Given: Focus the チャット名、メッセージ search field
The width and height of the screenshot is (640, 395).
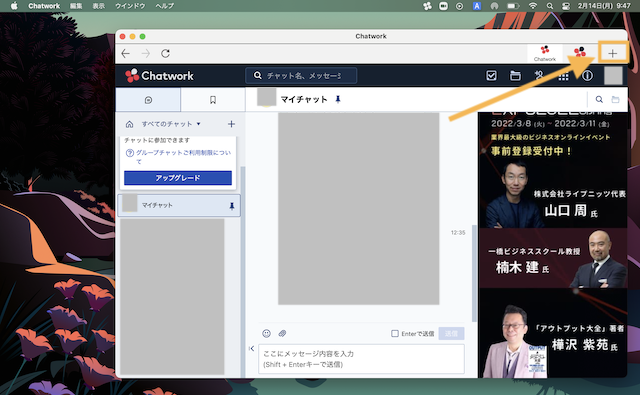Looking at the screenshot, I should click(x=301, y=75).
